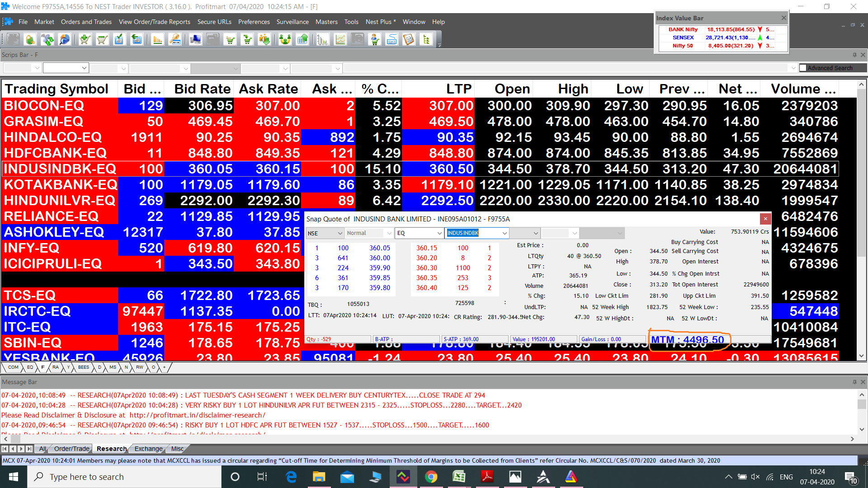Switch to the BEES market watch tab
Image resolution: width=868 pixels, height=488 pixels.
pyautogui.click(x=83, y=367)
